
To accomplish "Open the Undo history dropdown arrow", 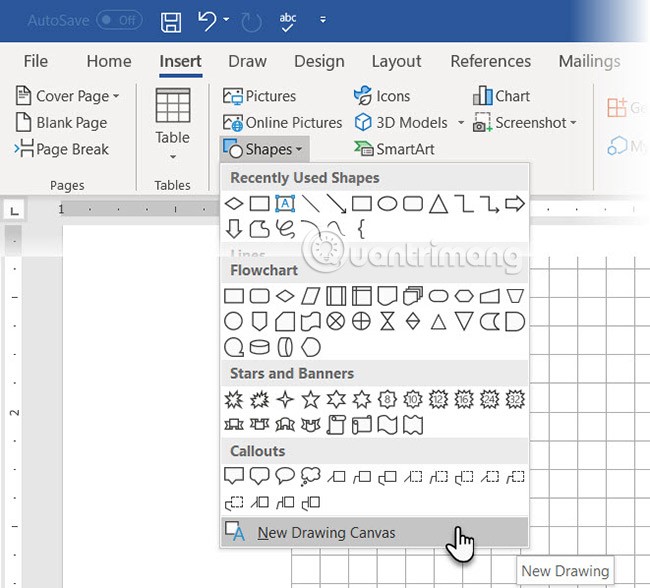I will pos(226,19).
